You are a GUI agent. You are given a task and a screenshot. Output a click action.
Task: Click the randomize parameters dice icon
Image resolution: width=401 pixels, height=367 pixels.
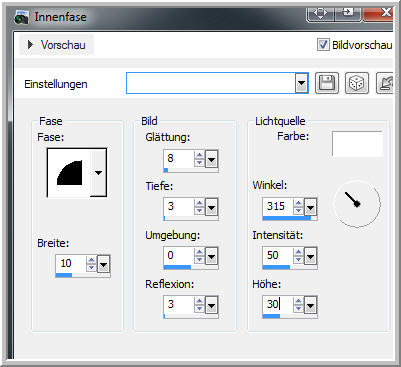pyautogui.click(x=357, y=83)
